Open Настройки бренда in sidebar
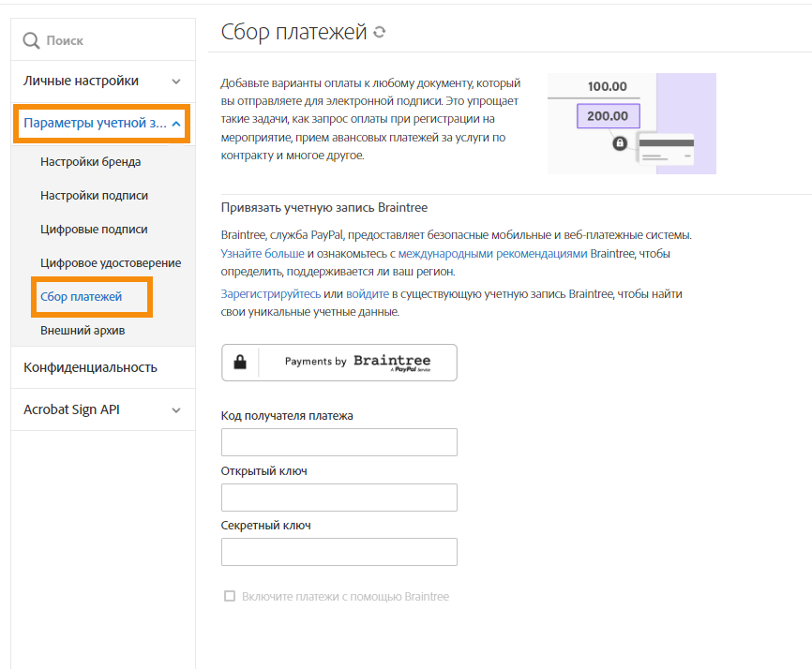Screen dimensions: 812x669 (x=91, y=162)
